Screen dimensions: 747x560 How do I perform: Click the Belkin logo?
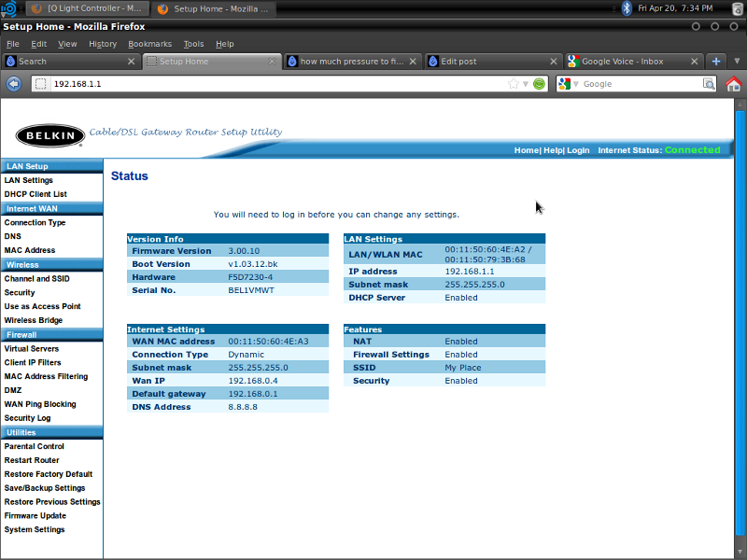(49, 136)
